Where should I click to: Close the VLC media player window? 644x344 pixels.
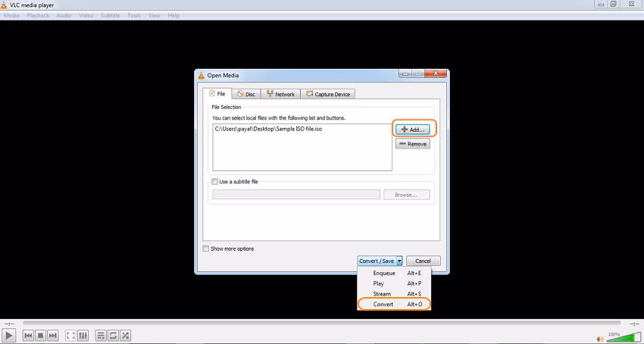click(x=632, y=4)
